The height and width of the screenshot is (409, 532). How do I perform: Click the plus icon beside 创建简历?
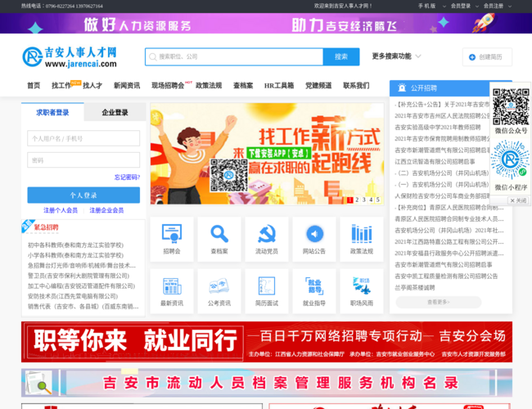[x=472, y=57]
